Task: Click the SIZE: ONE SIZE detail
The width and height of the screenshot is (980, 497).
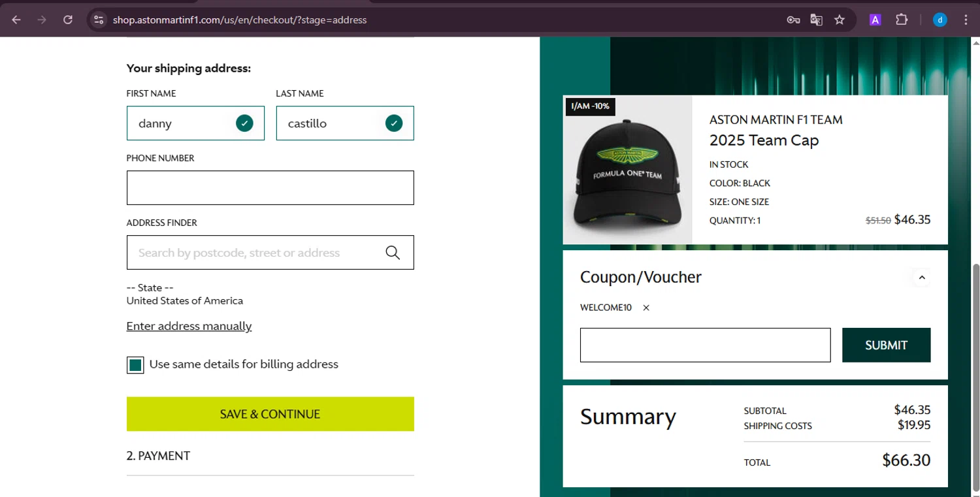Action: (x=739, y=202)
